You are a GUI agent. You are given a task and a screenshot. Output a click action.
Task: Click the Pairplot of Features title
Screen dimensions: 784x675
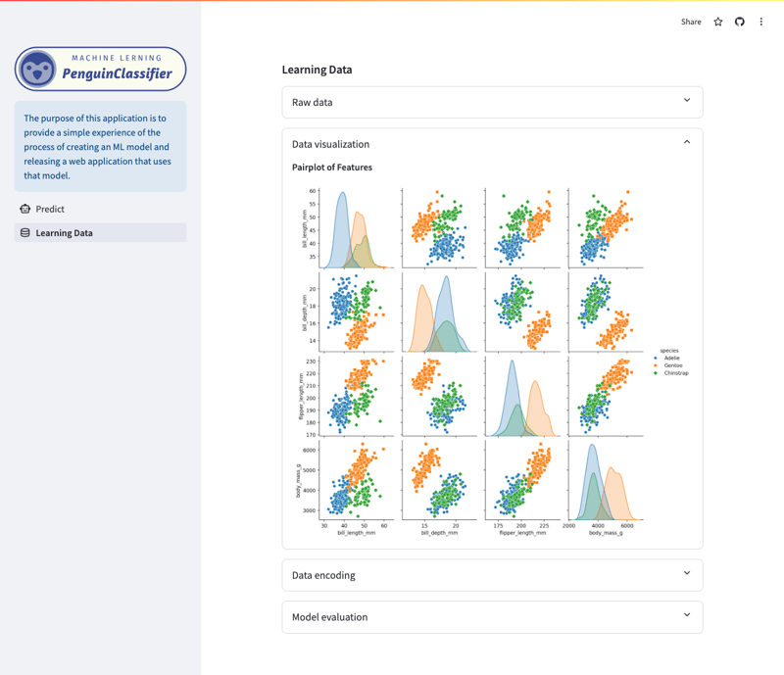coord(332,168)
